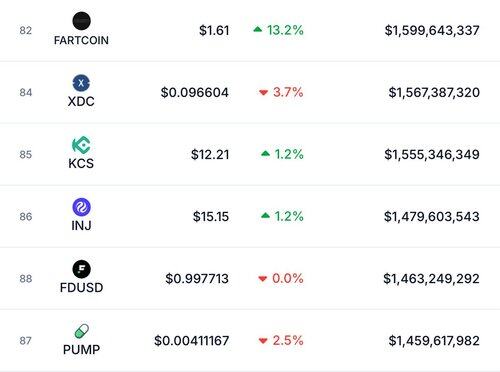
Task: Select the FDUSD ticker label
Action: [81, 288]
